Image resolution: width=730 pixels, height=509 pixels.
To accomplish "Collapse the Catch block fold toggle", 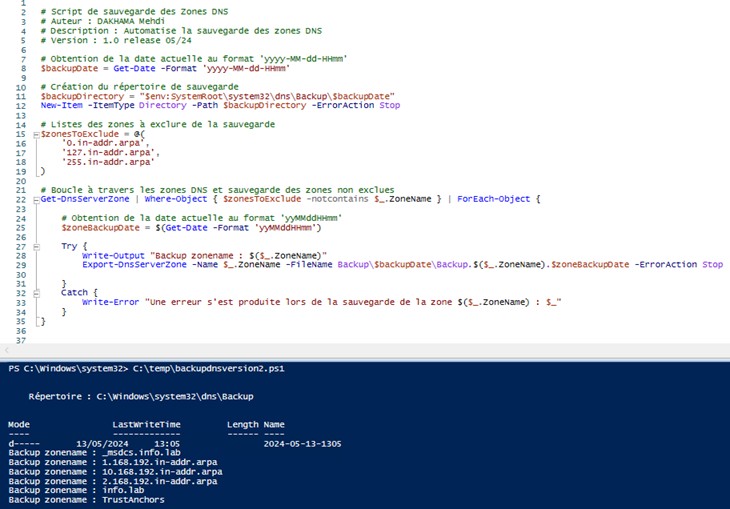I will 36,293.
